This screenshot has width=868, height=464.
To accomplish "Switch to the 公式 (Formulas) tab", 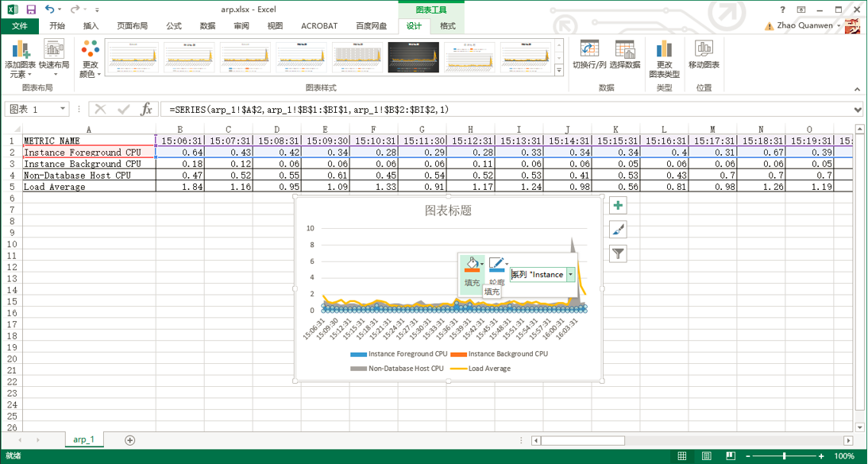I will [x=174, y=26].
